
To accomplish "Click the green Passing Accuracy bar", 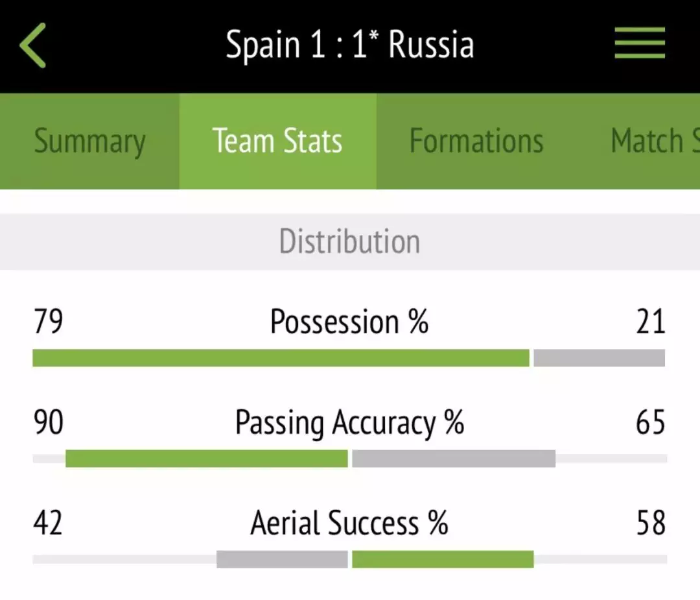I will 206,459.
